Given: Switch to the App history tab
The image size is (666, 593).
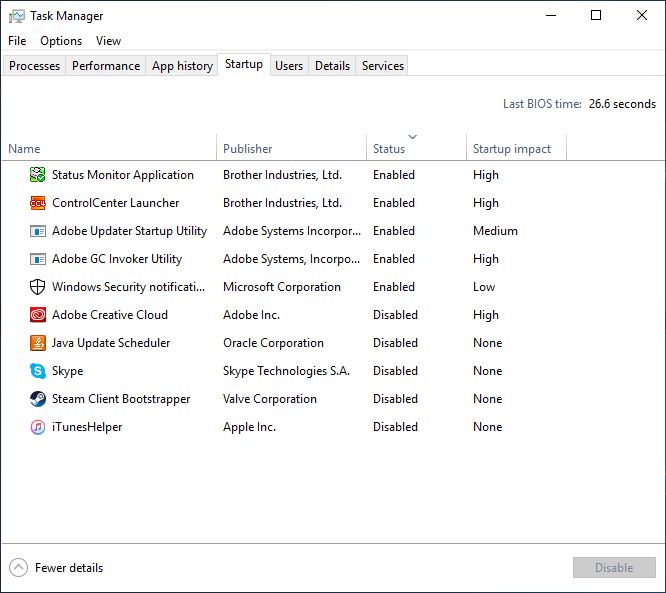Looking at the screenshot, I should coord(182,66).
